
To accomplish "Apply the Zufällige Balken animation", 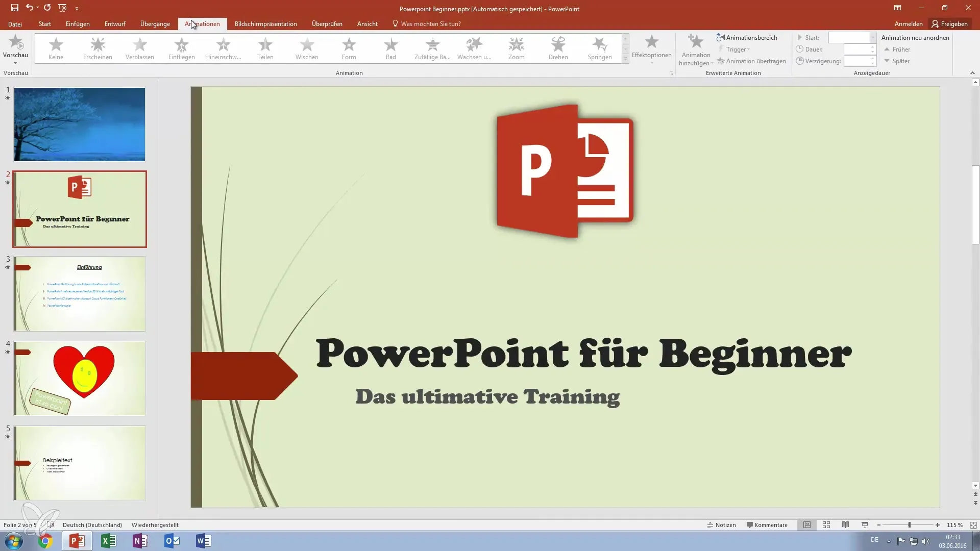I will (x=432, y=48).
